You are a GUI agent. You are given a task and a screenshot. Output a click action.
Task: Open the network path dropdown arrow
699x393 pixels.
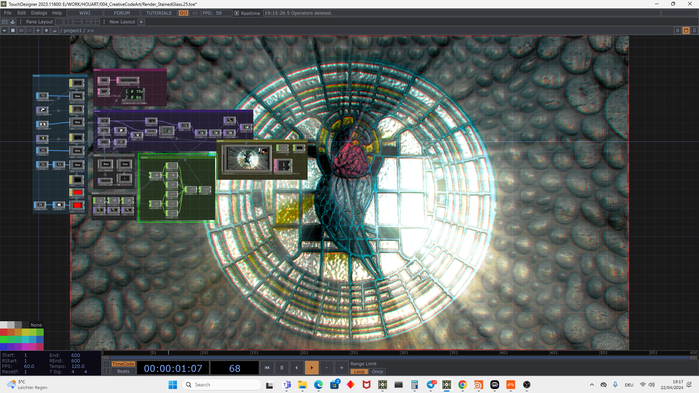pos(4,31)
